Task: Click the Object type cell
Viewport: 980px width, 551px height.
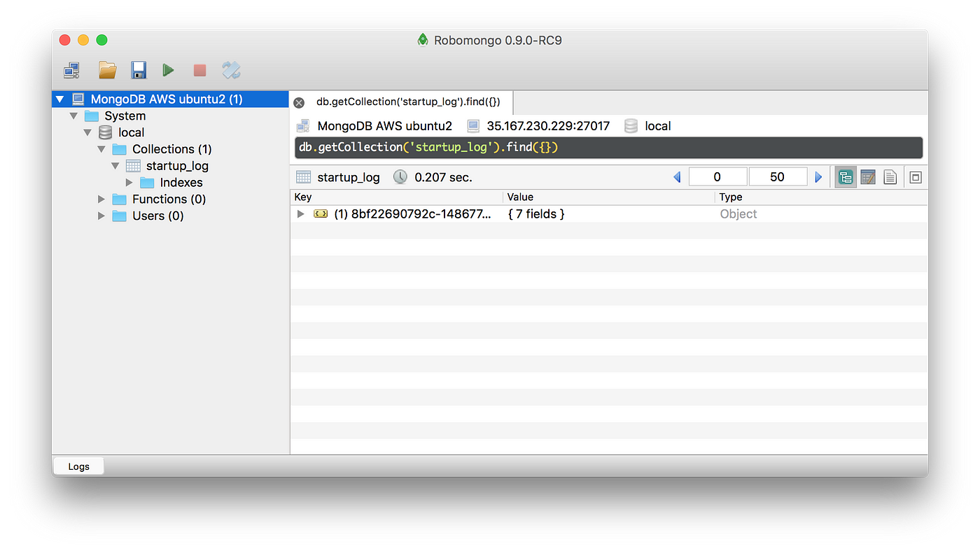Action: (x=738, y=214)
